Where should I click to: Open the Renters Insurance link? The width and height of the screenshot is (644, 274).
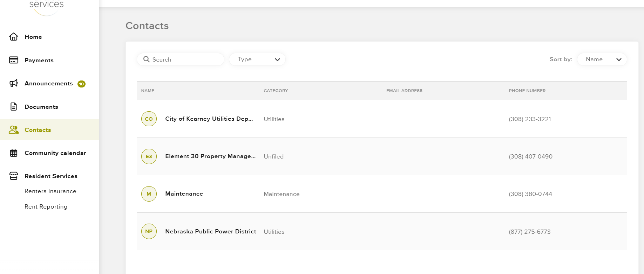click(50, 191)
